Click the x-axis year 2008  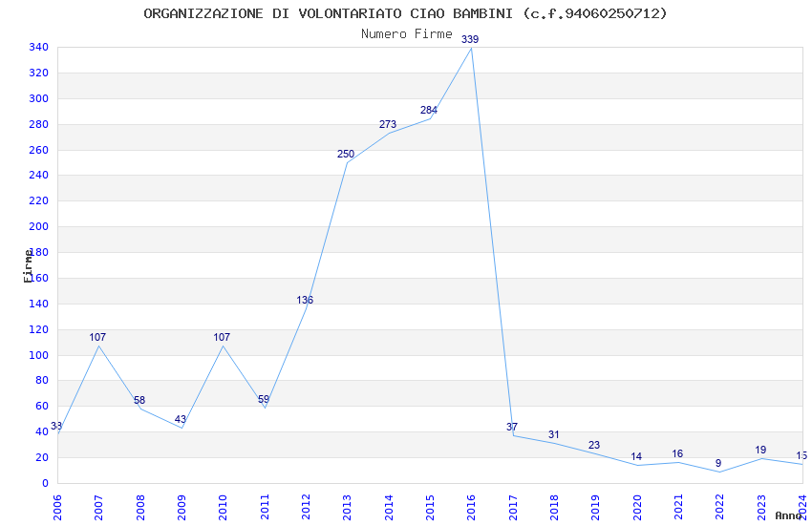pos(139,508)
